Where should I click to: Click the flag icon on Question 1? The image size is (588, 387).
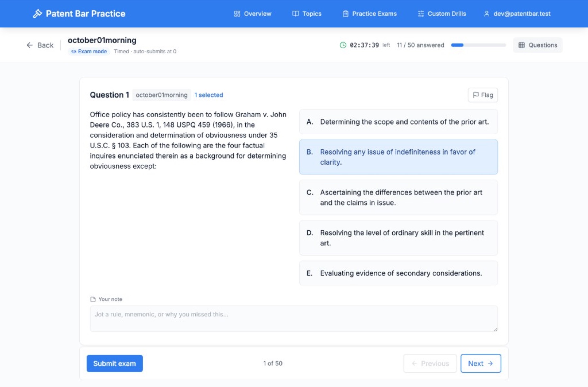(476, 95)
